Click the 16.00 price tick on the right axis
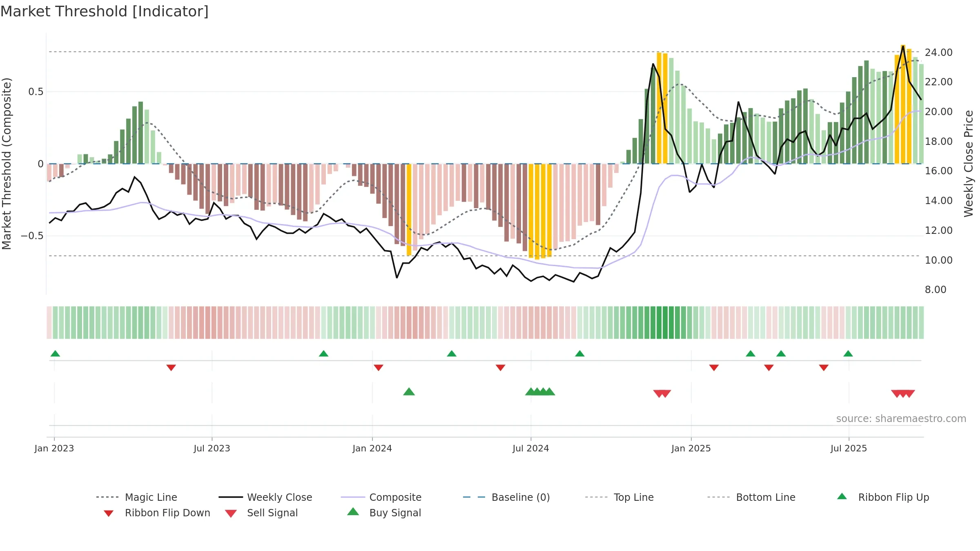Viewport: 980px width, 551px height. click(939, 171)
